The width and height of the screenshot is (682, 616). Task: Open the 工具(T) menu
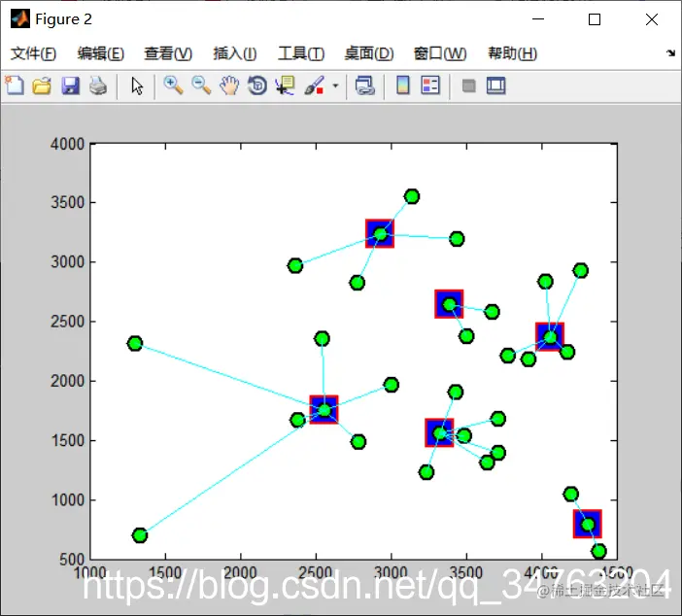[x=301, y=53]
